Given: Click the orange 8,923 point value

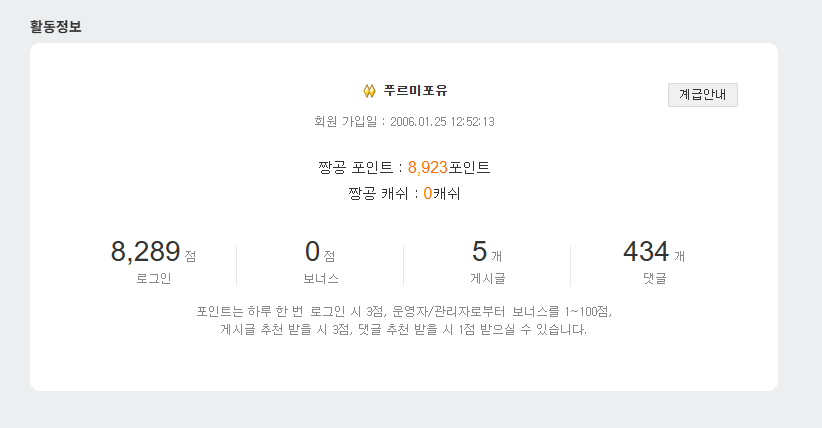Looking at the screenshot, I should click(428, 167).
